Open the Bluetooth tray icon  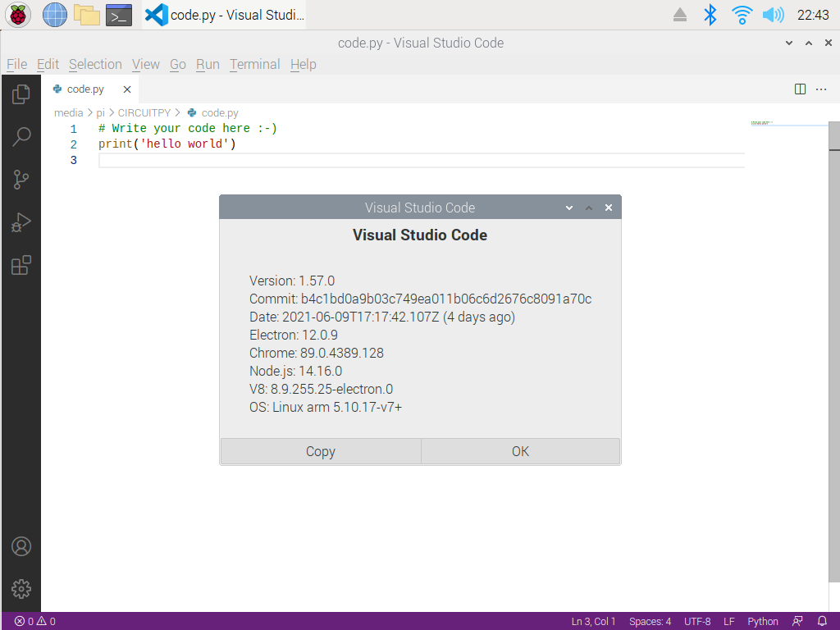click(x=710, y=15)
